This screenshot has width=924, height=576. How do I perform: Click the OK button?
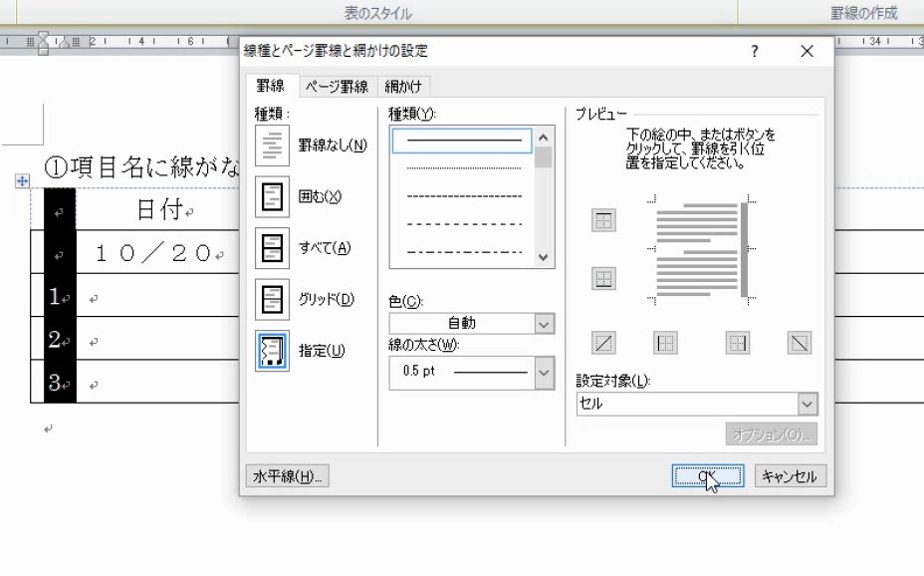pos(708,475)
